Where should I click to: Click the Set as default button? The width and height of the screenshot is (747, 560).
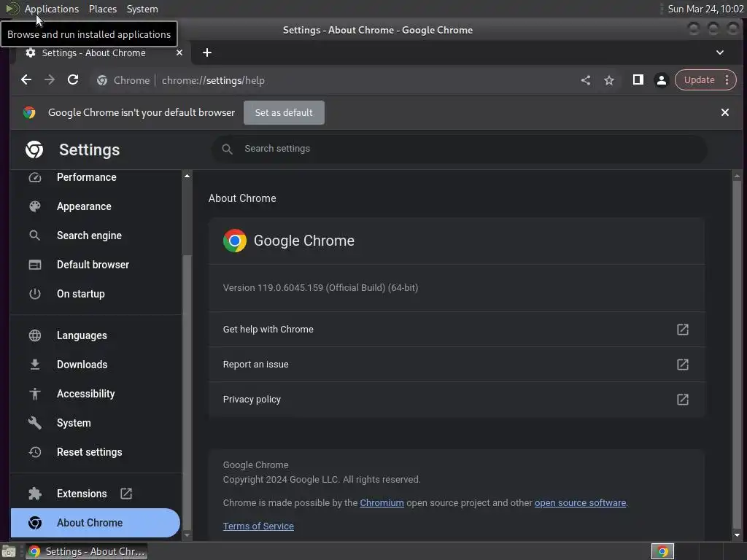pyautogui.click(x=284, y=112)
